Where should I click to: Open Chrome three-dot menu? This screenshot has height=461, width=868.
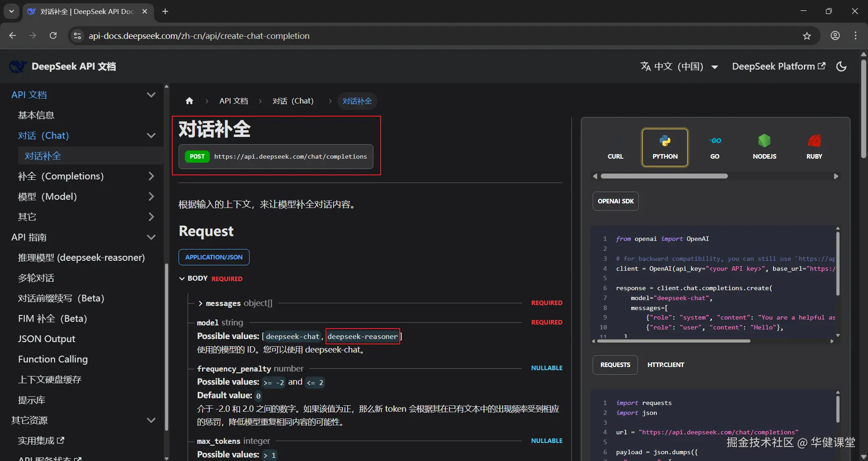(x=855, y=36)
